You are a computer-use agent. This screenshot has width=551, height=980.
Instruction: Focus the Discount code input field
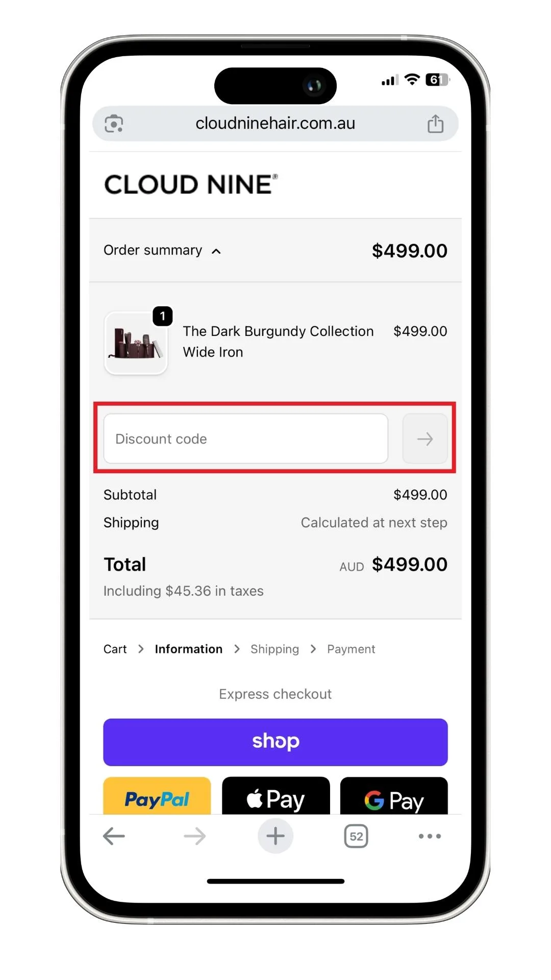(x=246, y=439)
